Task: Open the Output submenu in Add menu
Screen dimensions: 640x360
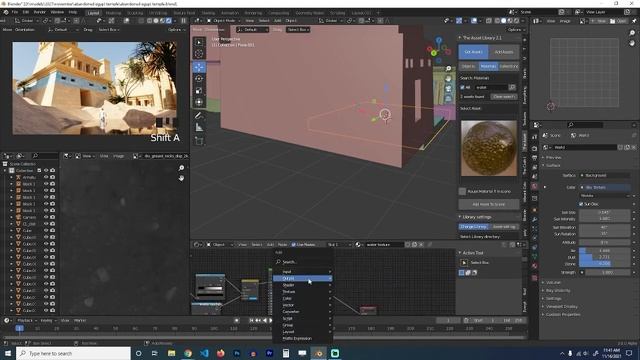Action: click(x=302, y=278)
